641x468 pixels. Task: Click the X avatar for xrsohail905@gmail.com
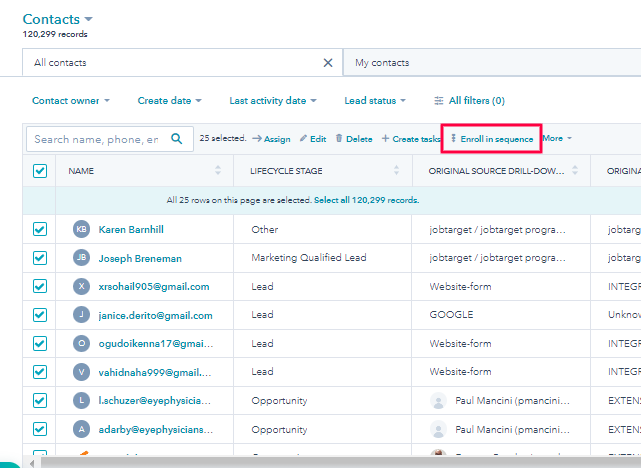coord(81,286)
